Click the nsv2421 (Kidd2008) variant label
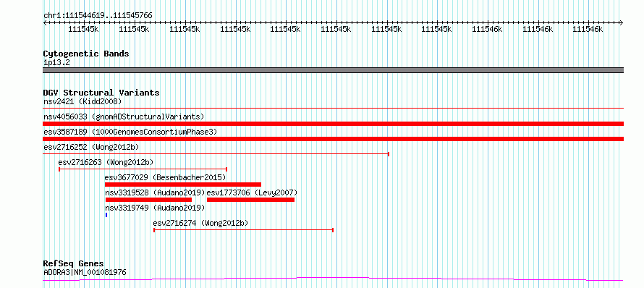This screenshot has height=288, width=644. coord(82,101)
